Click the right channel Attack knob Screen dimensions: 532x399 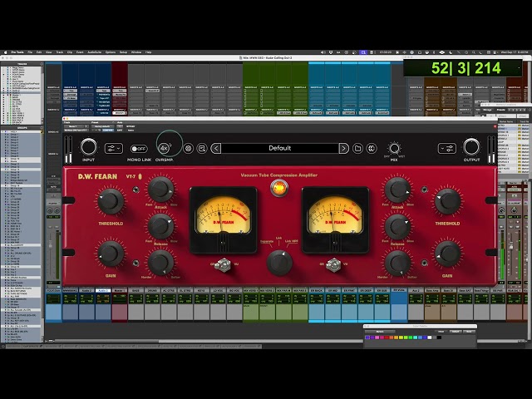pos(397,190)
